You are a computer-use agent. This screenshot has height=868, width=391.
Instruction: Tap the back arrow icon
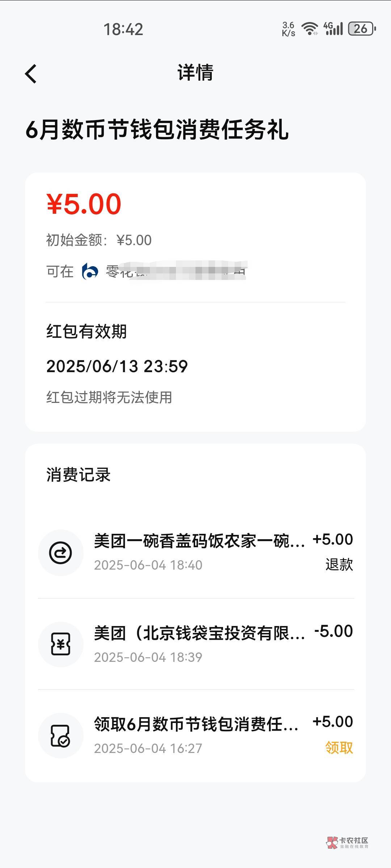tap(31, 74)
